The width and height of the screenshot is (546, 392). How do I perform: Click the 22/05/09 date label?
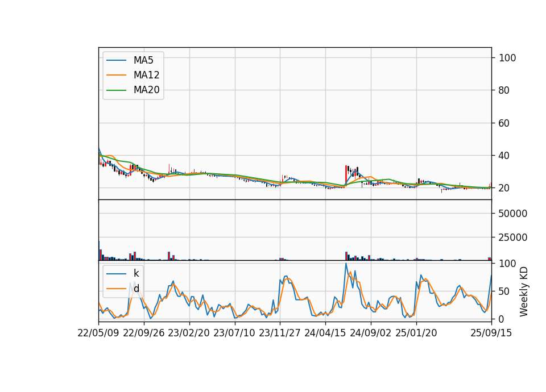coord(98,333)
